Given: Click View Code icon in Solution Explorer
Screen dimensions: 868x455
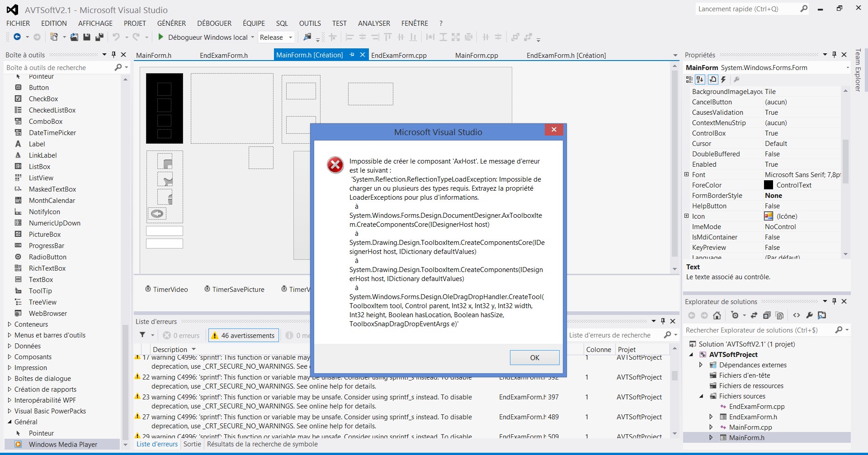Looking at the screenshot, I should (x=797, y=315).
